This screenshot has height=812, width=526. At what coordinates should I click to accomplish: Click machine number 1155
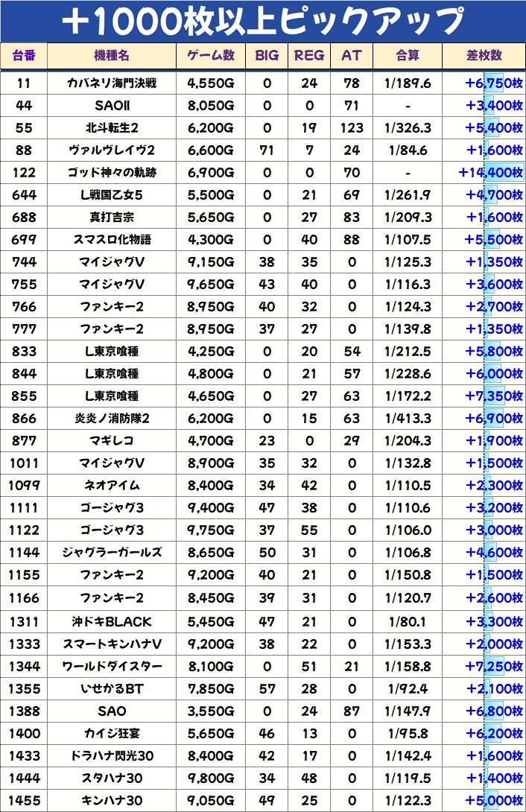[24, 575]
